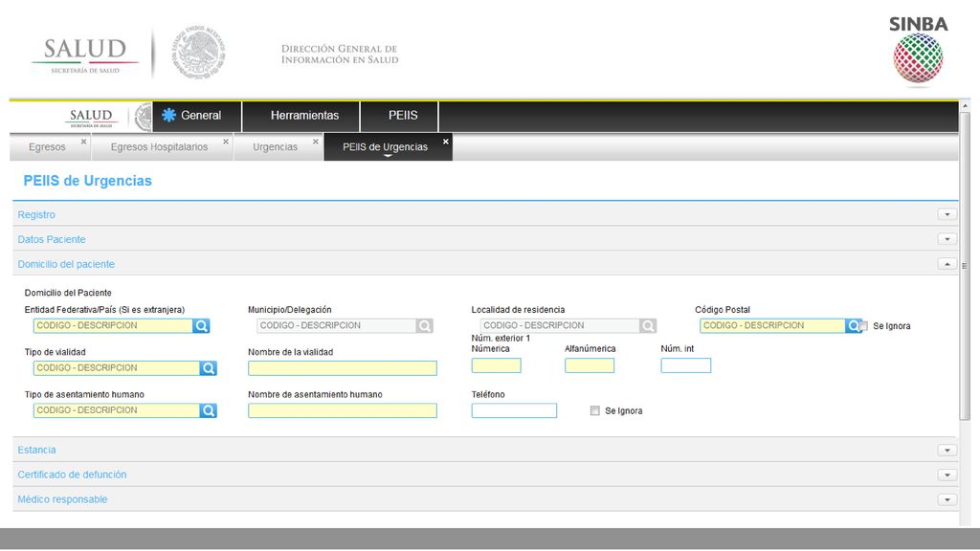Click the SALUD Secretaría de Salud header logo
The height and width of the screenshot is (551, 980).
pyautogui.click(x=85, y=56)
